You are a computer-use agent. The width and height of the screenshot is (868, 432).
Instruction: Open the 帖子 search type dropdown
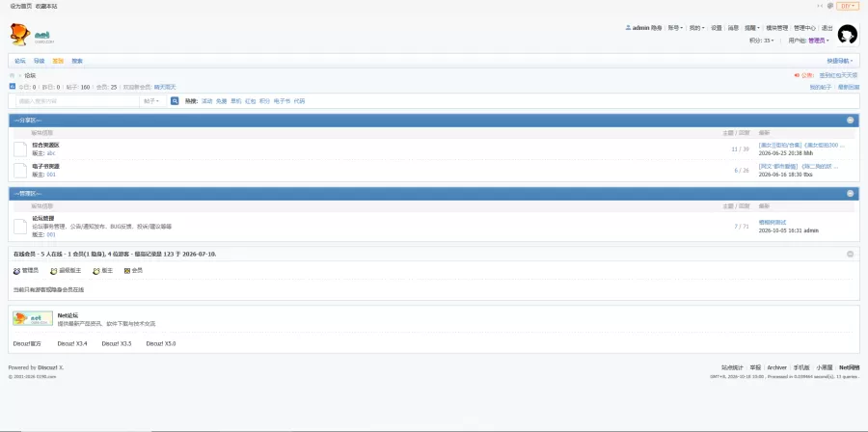coord(151,100)
